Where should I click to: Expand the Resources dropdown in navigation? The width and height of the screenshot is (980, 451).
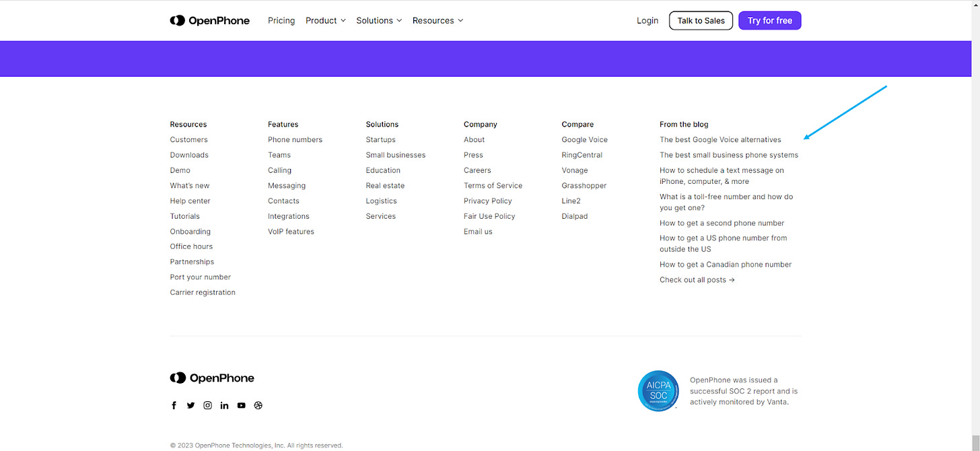[x=438, y=21]
